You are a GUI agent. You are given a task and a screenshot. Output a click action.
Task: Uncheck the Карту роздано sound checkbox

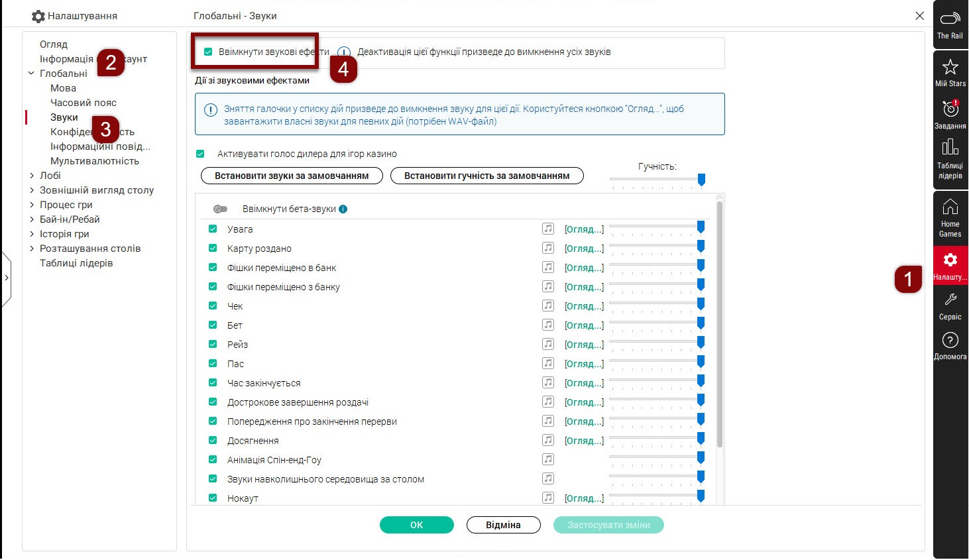pyautogui.click(x=213, y=249)
